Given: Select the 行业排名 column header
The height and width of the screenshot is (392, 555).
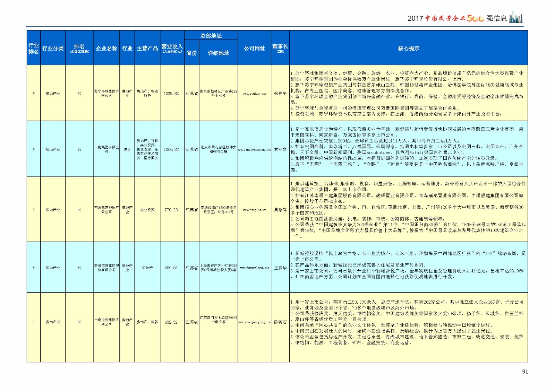Looking at the screenshot, I should (34, 48).
